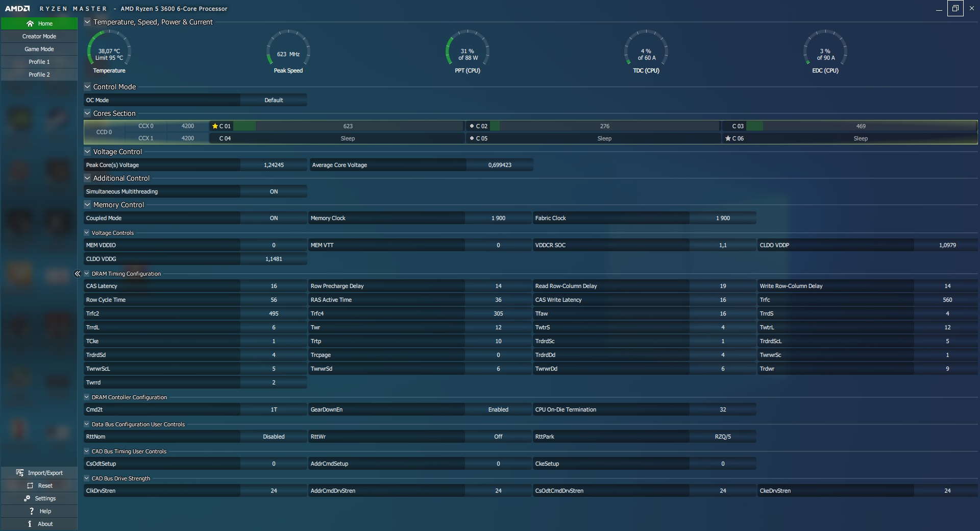Click the About info icon
The image size is (980, 531).
[30, 524]
